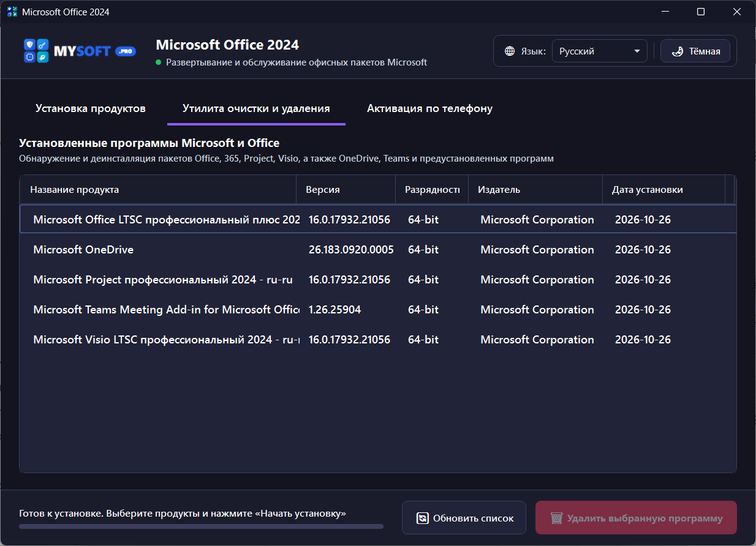Click Microsoft Corporation in Visio row
Viewport: 756px width, 546px height.
[537, 339]
